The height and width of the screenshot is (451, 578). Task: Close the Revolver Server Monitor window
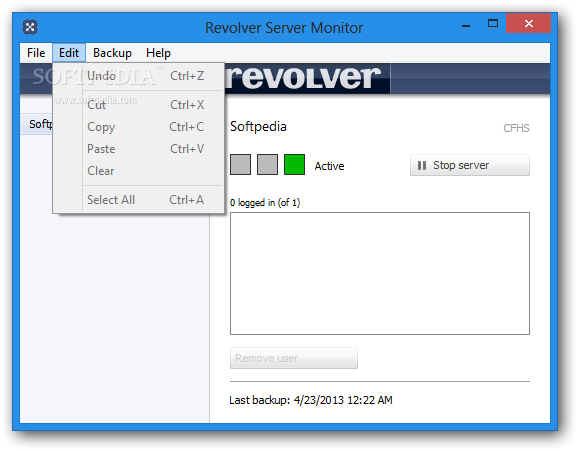[x=529, y=24]
